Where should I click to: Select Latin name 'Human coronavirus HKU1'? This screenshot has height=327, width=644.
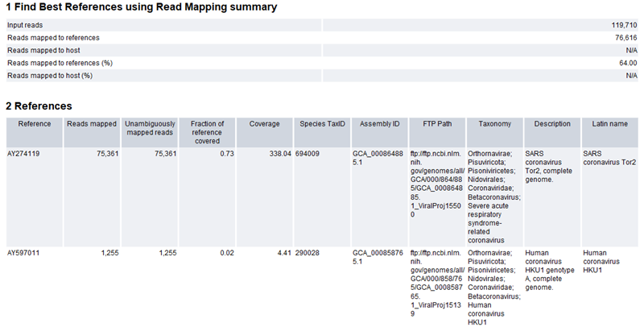601,262
